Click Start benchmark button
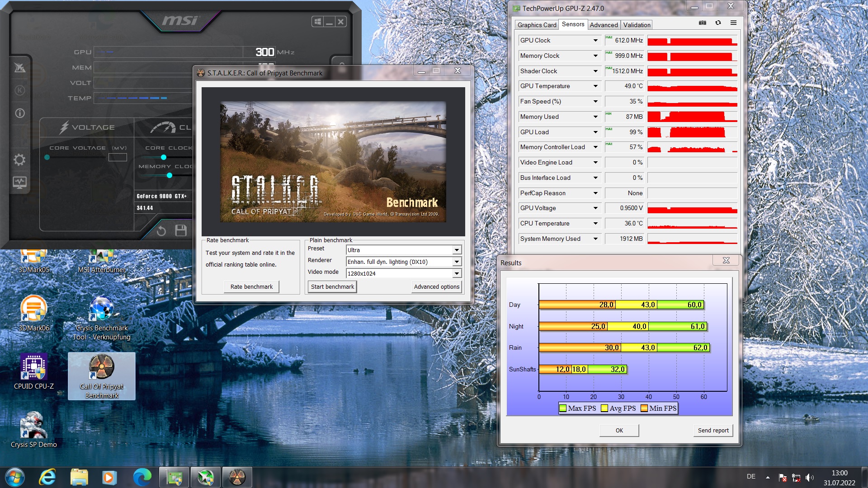This screenshot has width=868, height=488. [332, 287]
